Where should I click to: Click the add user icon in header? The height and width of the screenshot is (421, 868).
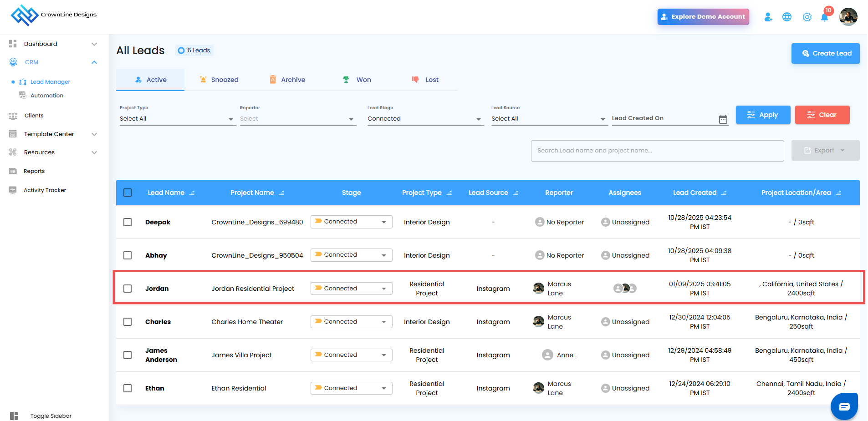[768, 17]
